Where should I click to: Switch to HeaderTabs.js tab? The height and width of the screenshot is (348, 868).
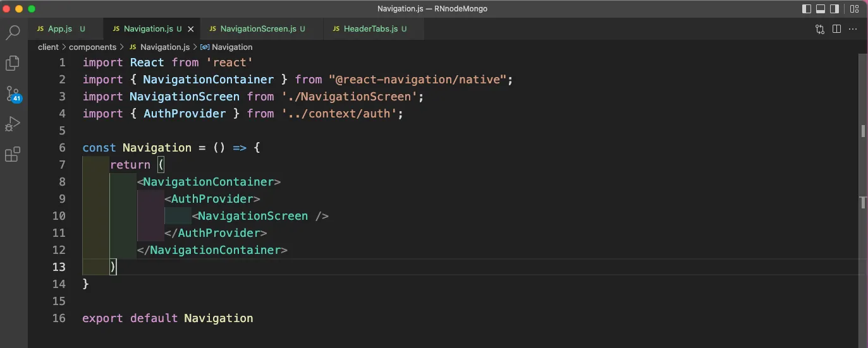pyautogui.click(x=373, y=29)
